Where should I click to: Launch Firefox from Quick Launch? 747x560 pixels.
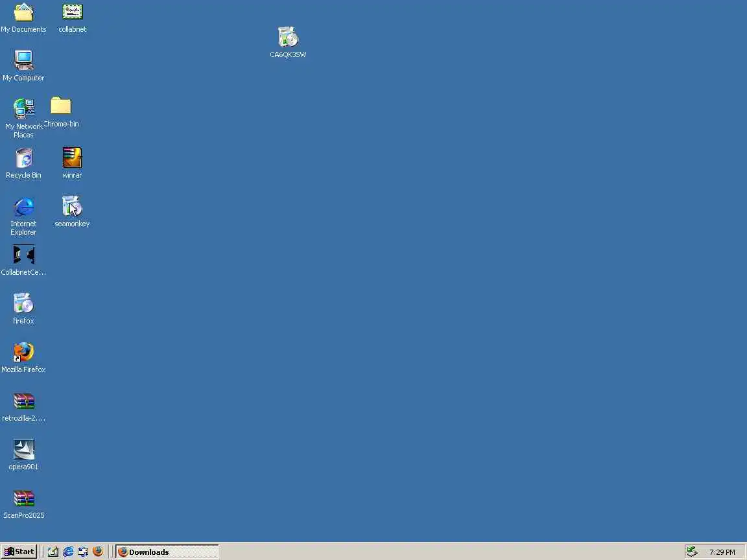click(x=98, y=552)
